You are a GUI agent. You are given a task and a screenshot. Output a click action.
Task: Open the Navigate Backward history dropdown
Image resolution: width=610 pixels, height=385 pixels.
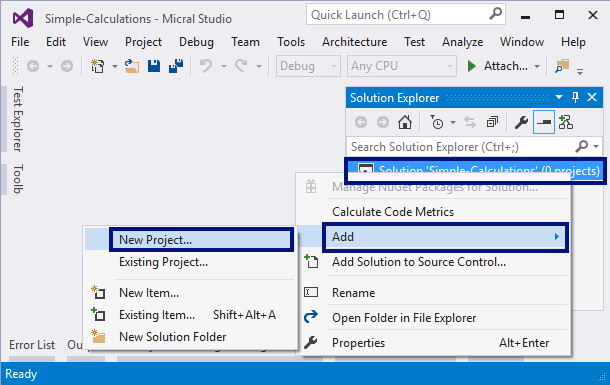tap(50, 66)
